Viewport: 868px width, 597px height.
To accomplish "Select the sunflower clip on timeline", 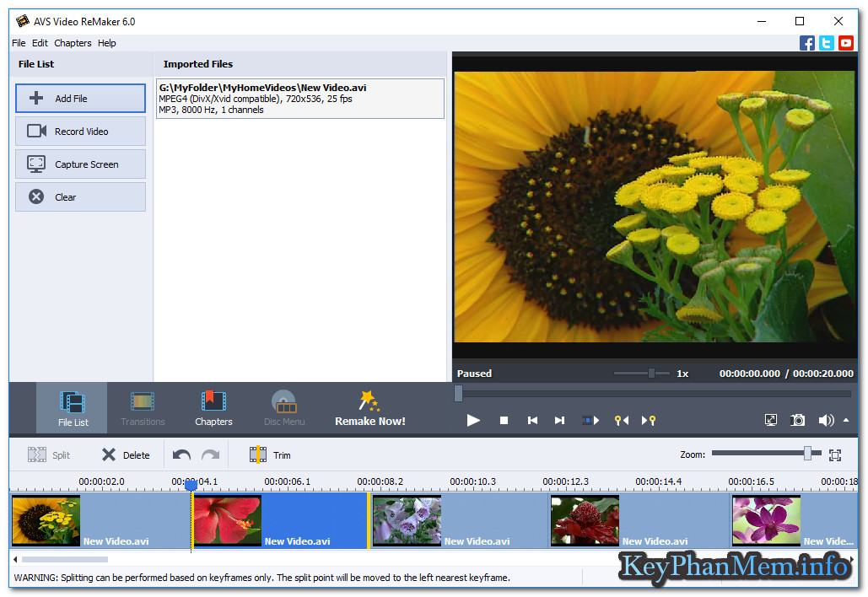I will point(100,520).
